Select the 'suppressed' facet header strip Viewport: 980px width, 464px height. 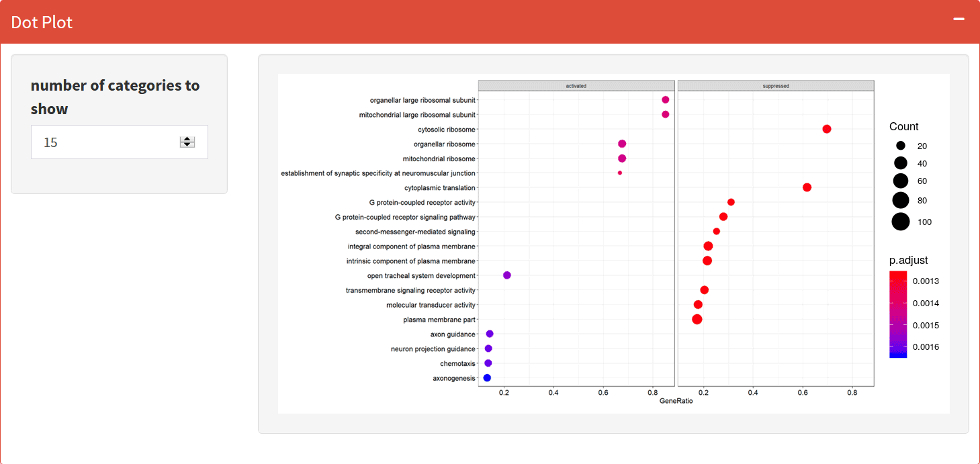tap(776, 86)
